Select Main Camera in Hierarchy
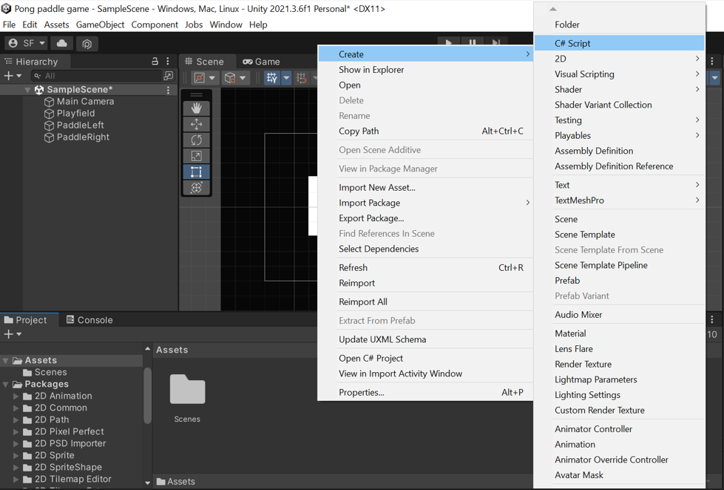 point(85,102)
